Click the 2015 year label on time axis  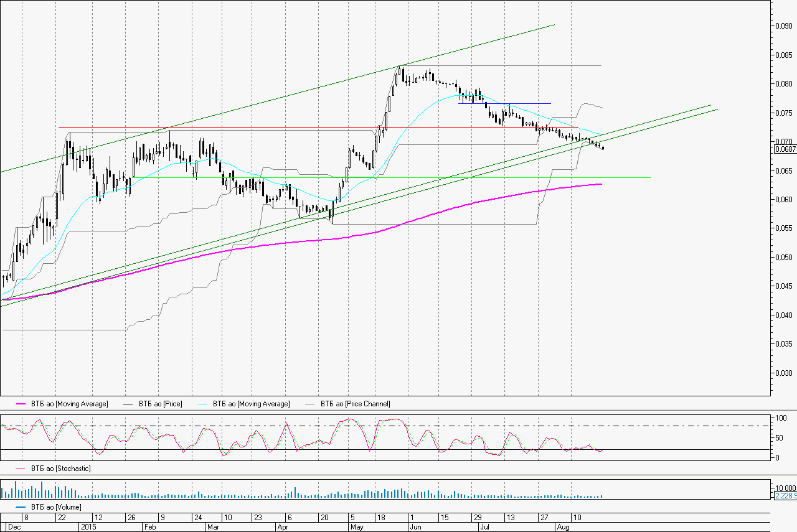(90, 526)
